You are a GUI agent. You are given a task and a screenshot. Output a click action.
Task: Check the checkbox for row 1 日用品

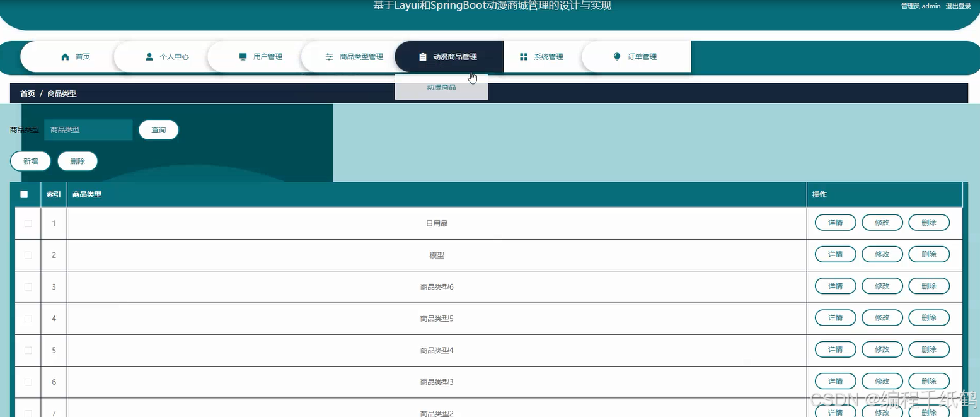(x=28, y=223)
